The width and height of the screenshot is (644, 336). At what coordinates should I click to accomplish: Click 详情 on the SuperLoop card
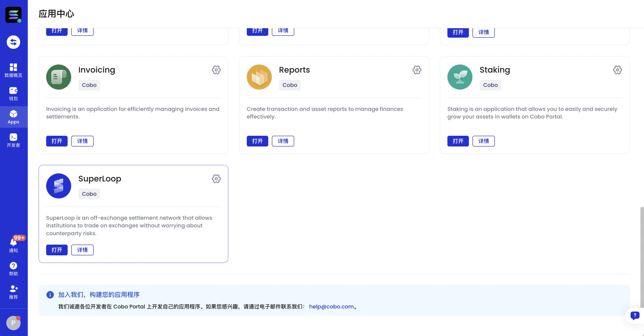click(x=82, y=250)
